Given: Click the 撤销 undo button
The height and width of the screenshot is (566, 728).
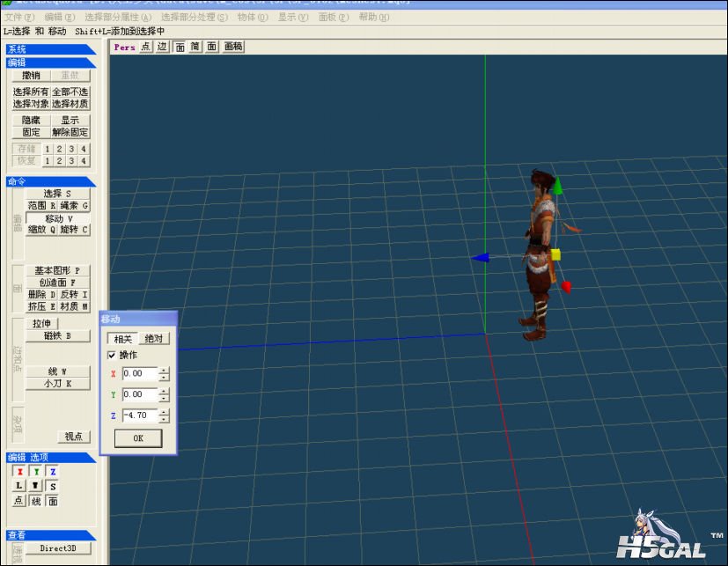Looking at the screenshot, I should (31, 75).
